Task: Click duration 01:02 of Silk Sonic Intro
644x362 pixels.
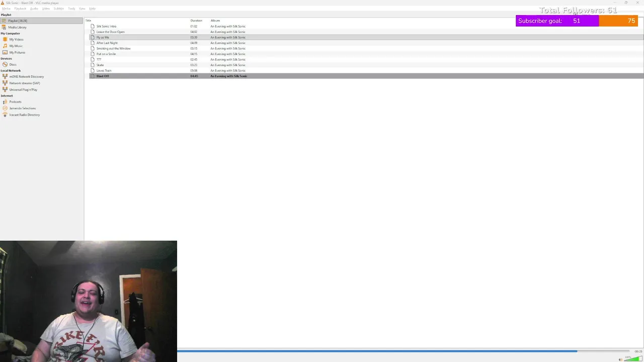Action: click(194, 26)
